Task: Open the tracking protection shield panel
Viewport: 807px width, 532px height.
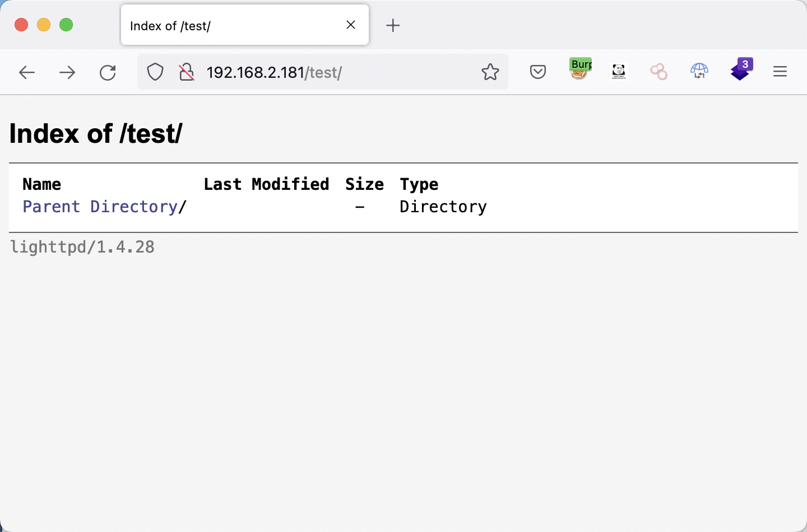Action: click(x=155, y=72)
